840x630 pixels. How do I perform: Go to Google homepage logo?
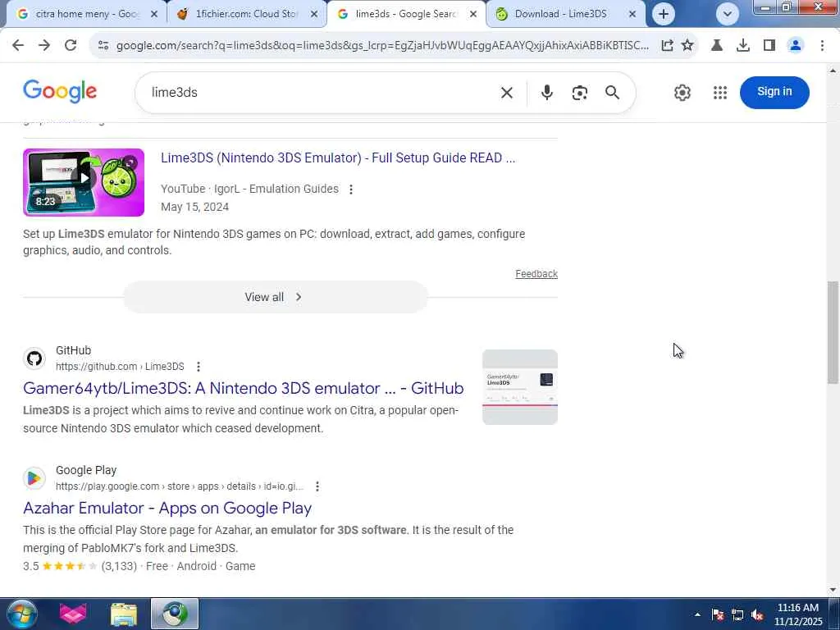coord(60,92)
